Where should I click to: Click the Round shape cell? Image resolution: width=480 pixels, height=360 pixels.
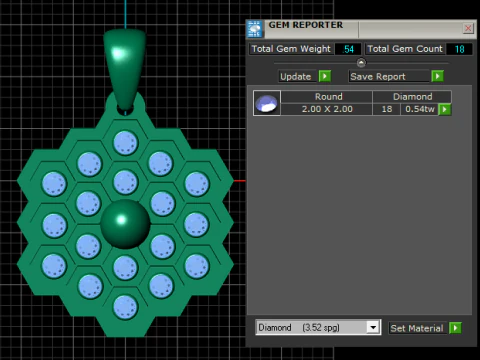[328, 97]
